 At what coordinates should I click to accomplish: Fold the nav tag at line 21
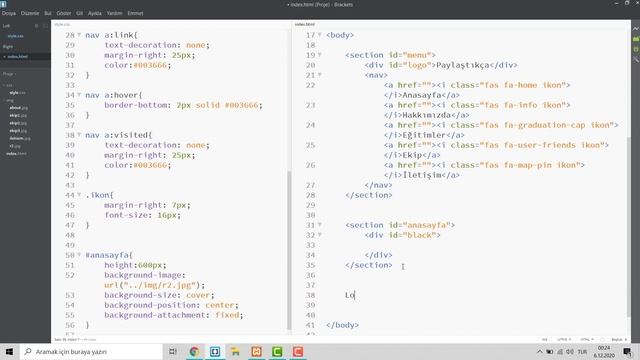tap(320, 75)
